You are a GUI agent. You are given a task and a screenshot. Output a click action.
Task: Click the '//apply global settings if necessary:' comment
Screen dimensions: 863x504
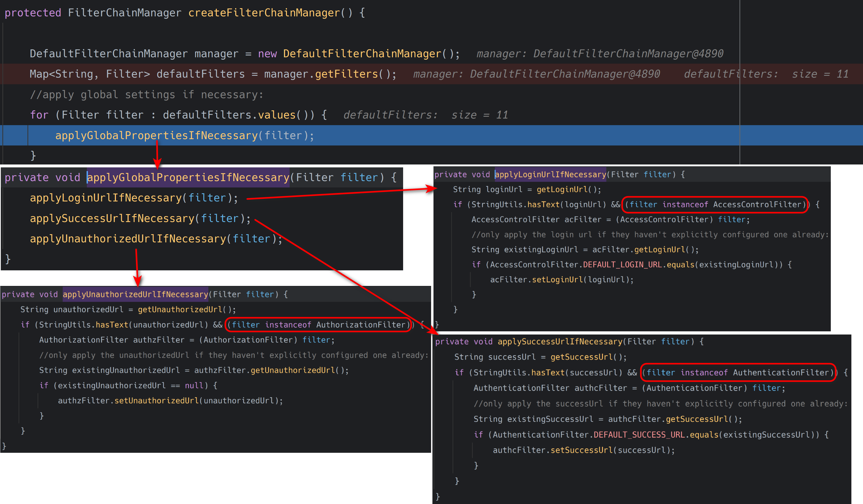[147, 95]
